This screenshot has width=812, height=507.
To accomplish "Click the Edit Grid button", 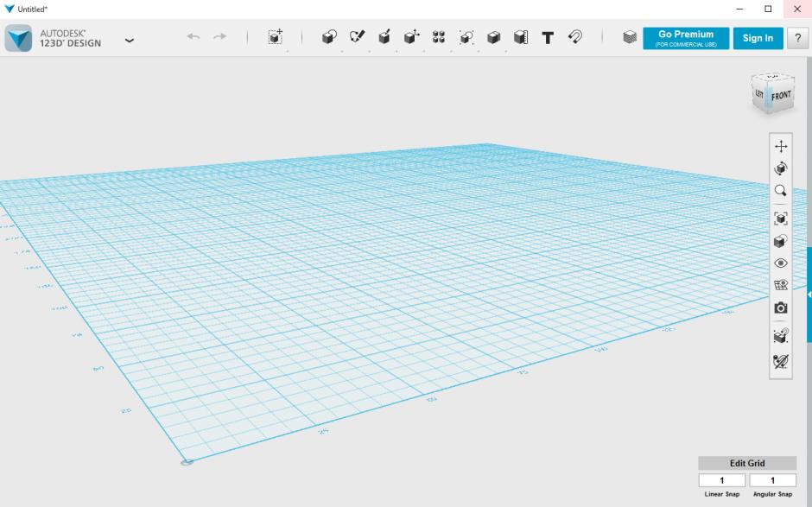I will [747, 463].
